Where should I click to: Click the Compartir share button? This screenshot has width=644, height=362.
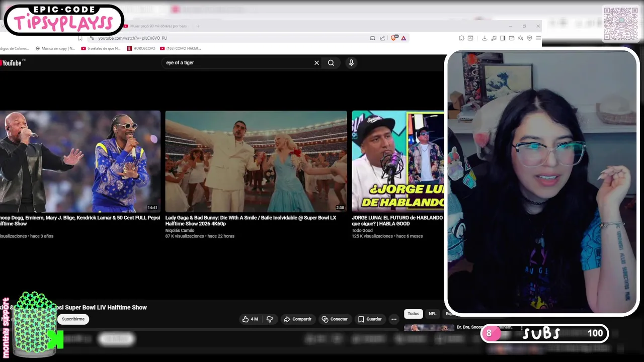tap(297, 319)
